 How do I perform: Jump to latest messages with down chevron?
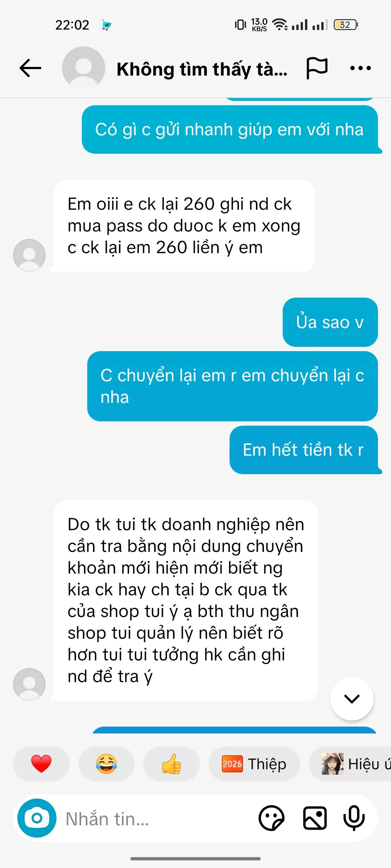coord(352,699)
